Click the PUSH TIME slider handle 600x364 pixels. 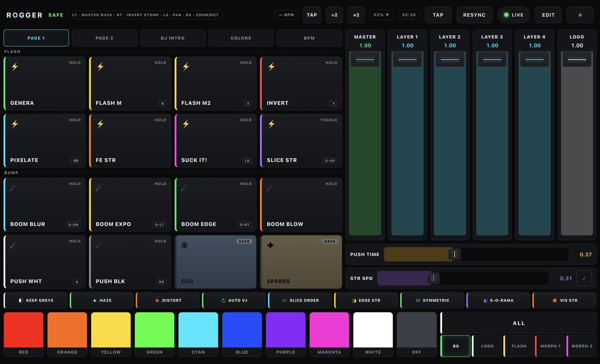pyautogui.click(x=454, y=254)
